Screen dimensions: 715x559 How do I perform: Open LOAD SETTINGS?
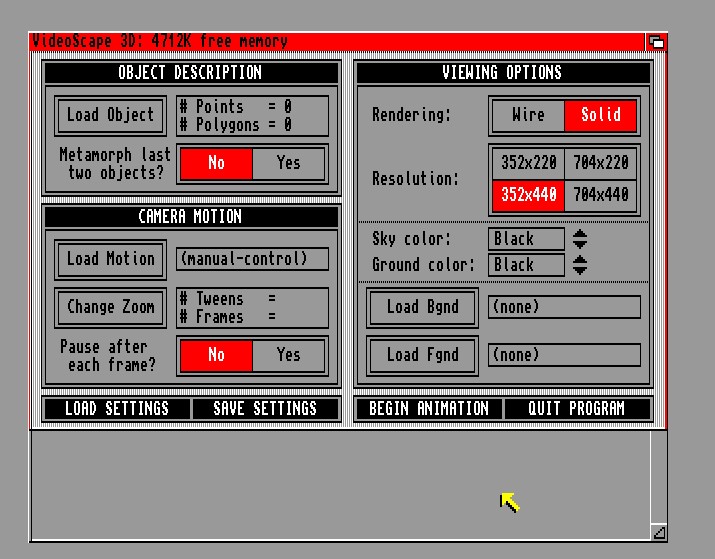tap(117, 409)
